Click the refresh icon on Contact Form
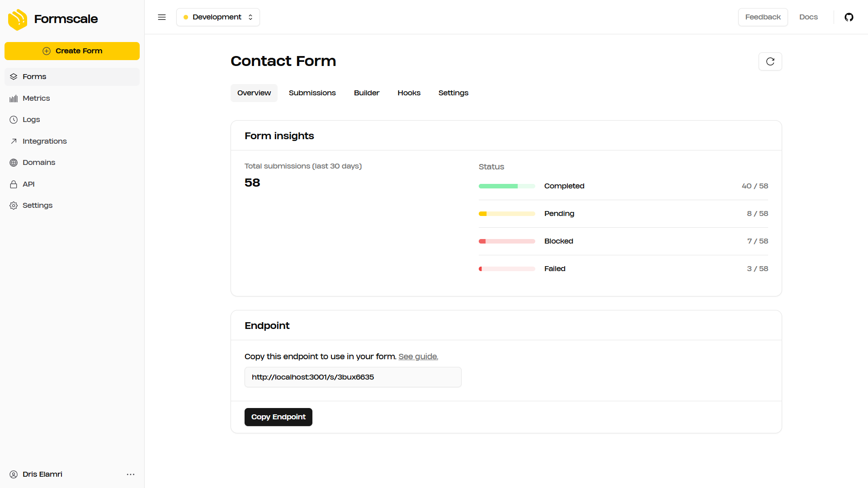The image size is (868, 488). [x=769, y=61]
